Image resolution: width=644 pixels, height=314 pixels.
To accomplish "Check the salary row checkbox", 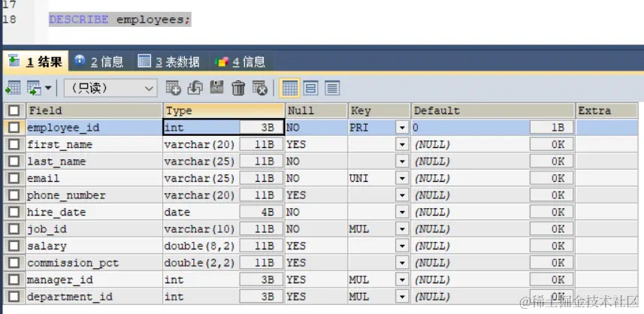I will pos(14,246).
